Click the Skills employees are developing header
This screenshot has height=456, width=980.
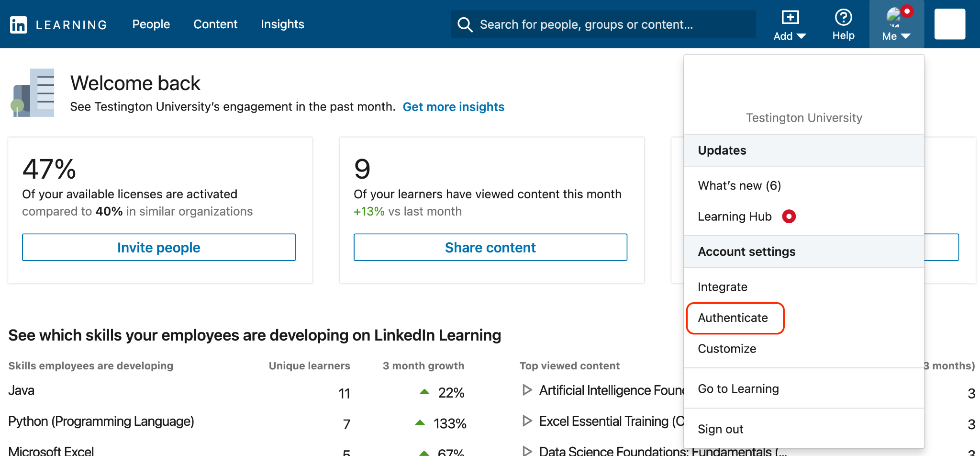click(x=91, y=366)
